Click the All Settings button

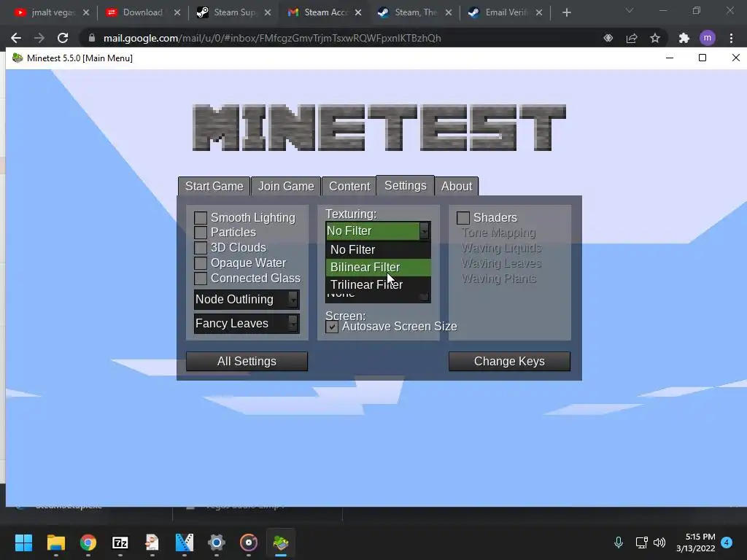[x=247, y=362]
